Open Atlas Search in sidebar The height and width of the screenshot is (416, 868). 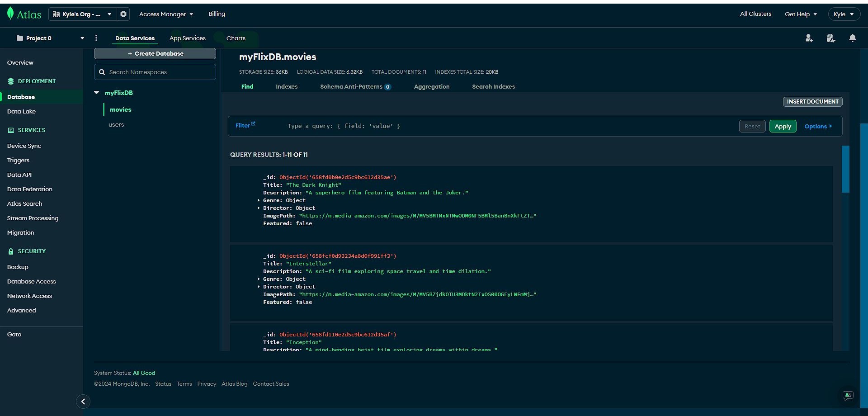click(x=24, y=203)
